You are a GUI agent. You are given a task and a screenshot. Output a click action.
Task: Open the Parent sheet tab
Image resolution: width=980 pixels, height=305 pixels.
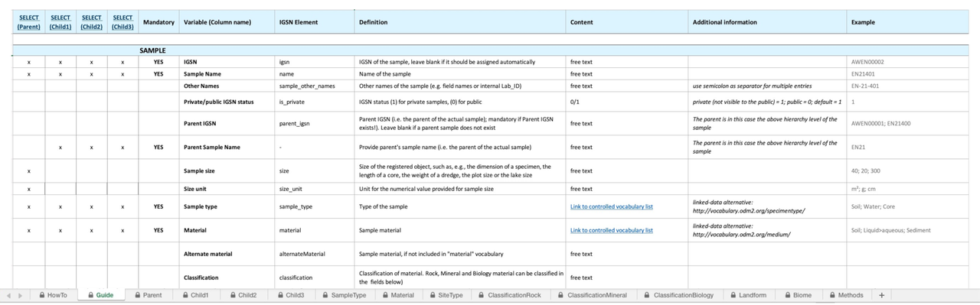click(x=148, y=295)
